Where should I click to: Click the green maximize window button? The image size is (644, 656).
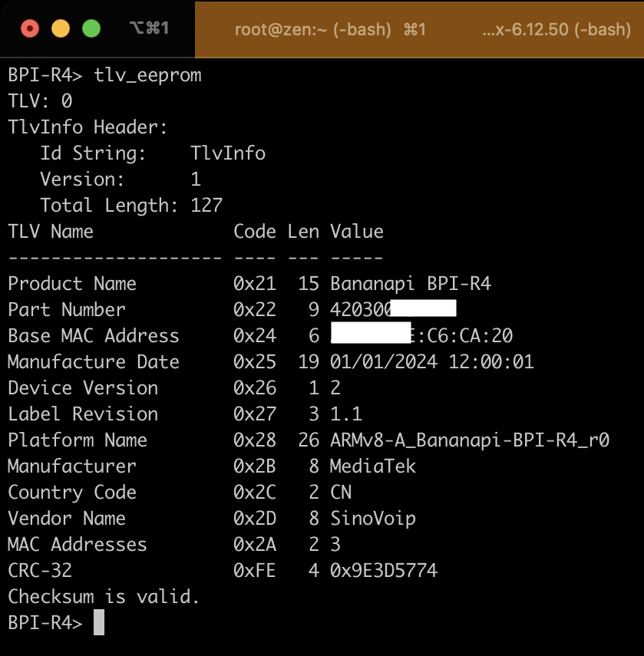[x=91, y=29]
